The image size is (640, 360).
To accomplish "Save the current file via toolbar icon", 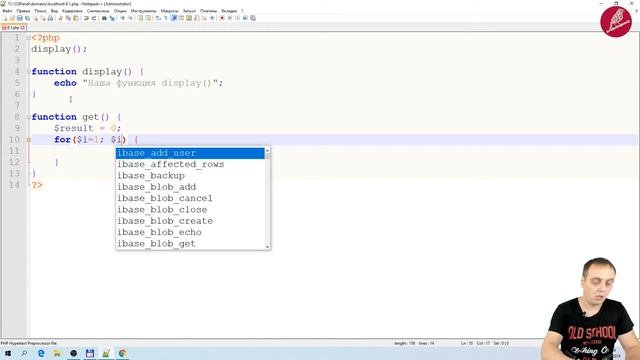I will pyautogui.click(x=20, y=18).
